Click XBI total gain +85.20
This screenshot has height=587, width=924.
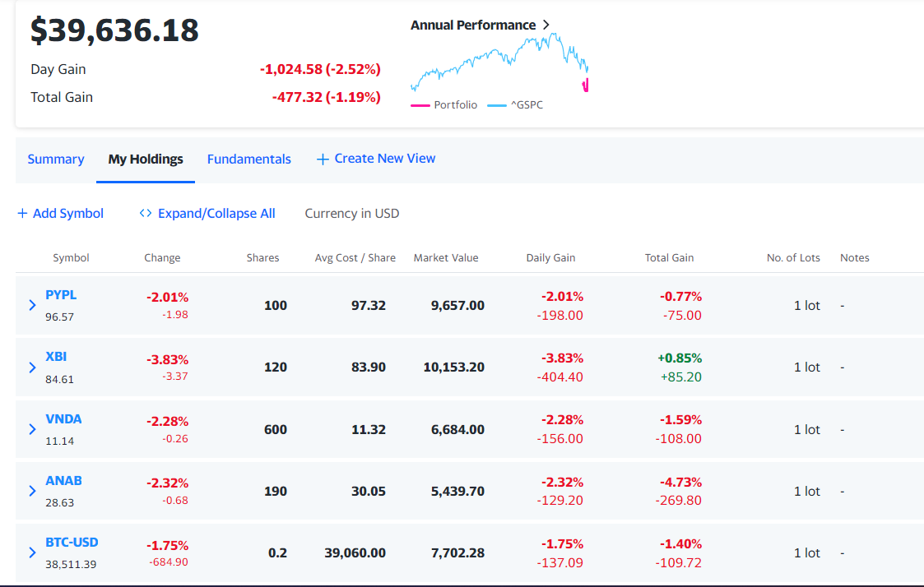coord(681,377)
